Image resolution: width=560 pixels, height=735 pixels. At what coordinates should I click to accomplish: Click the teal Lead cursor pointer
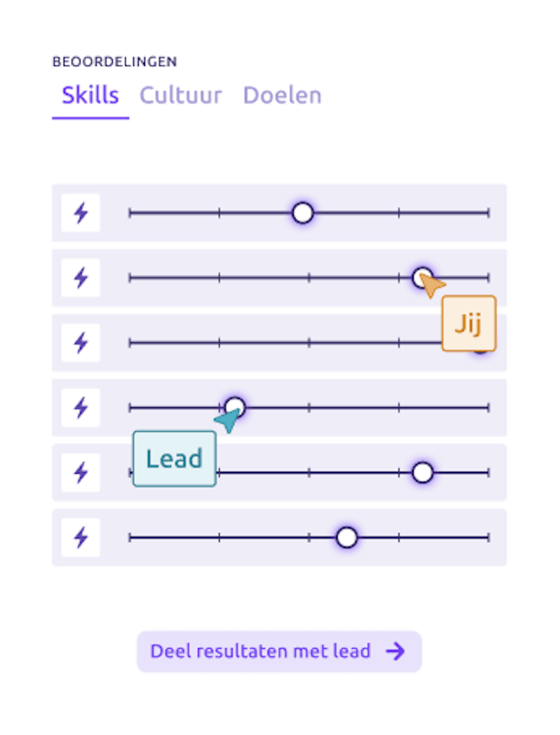[x=227, y=421]
